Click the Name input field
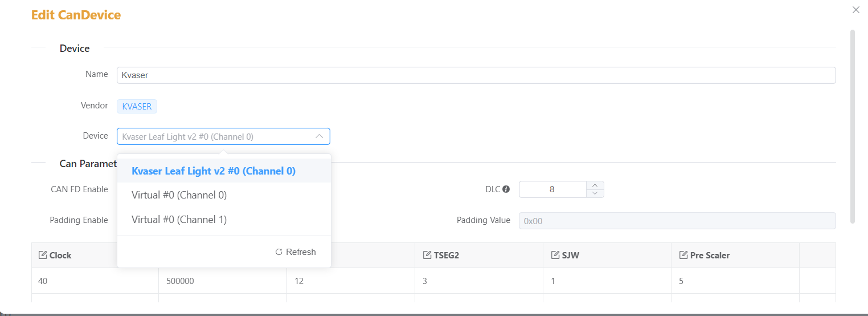The height and width of the screenshot is (316, 868). (476, 75)
